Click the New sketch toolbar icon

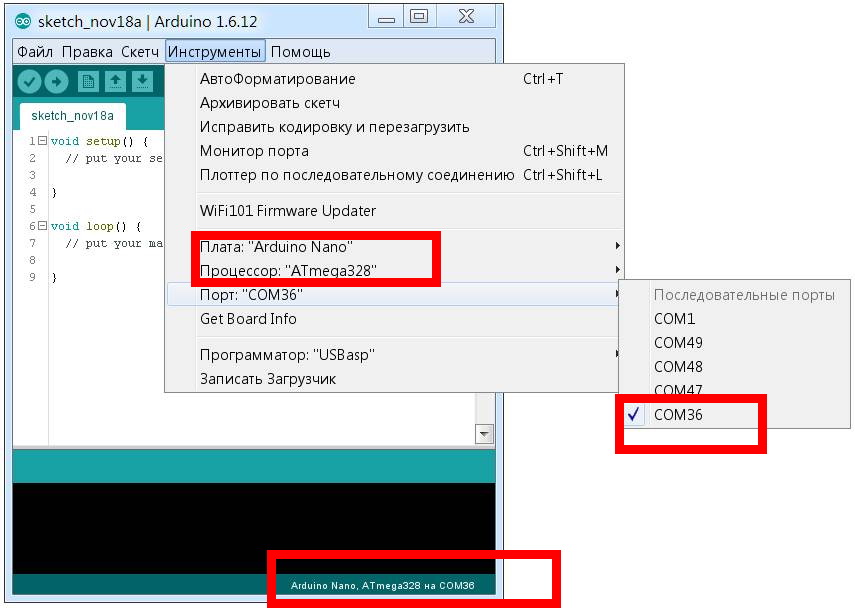pyautogui.click(x=89, y=82)
